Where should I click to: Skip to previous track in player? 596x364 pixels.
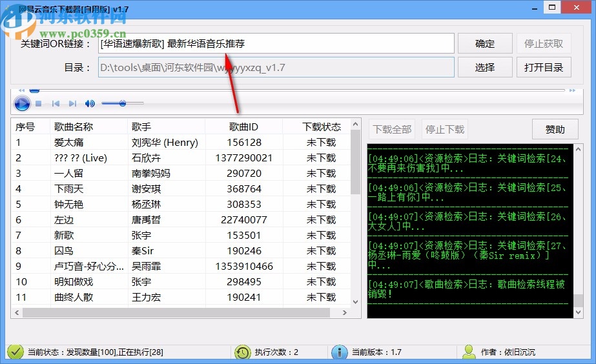[56, 103]
